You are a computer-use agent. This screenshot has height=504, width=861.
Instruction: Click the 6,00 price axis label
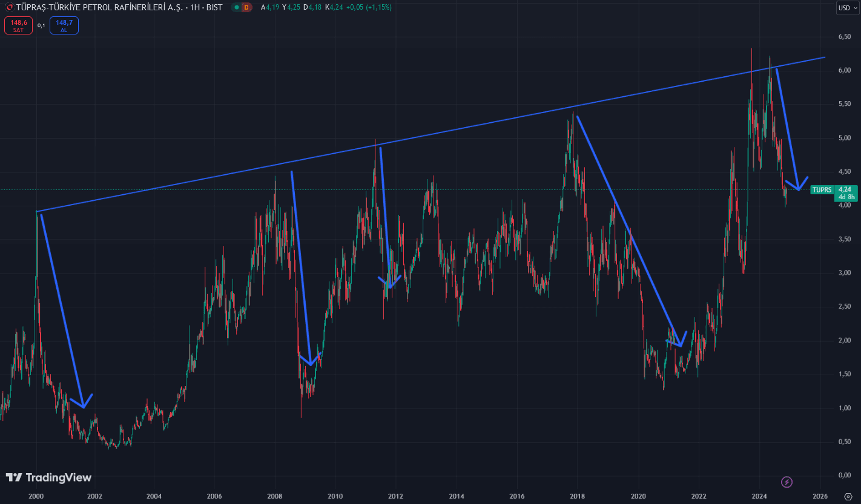click(845, 70)
